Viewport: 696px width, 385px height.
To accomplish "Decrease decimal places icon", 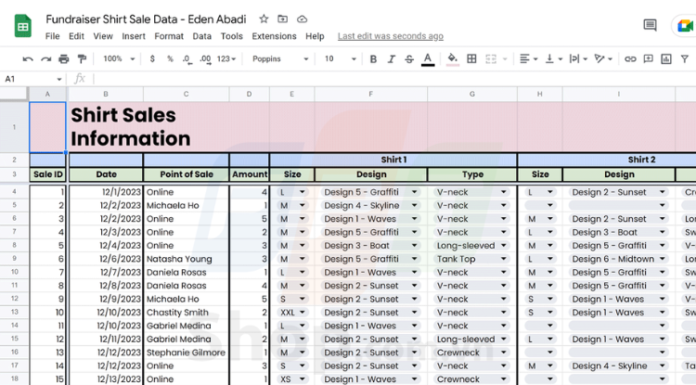I will pos(187,59).
